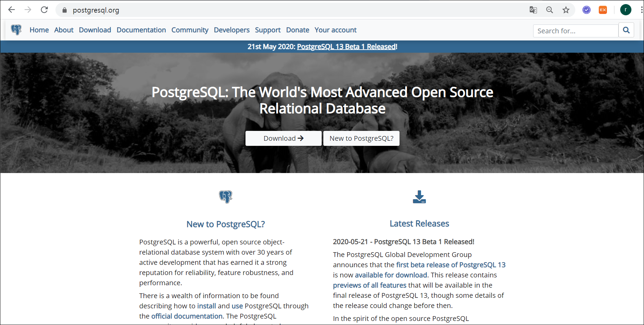Click the download icon above Latest Releases
This screenshot has height=325, width=644.
[x=419, y=197]
